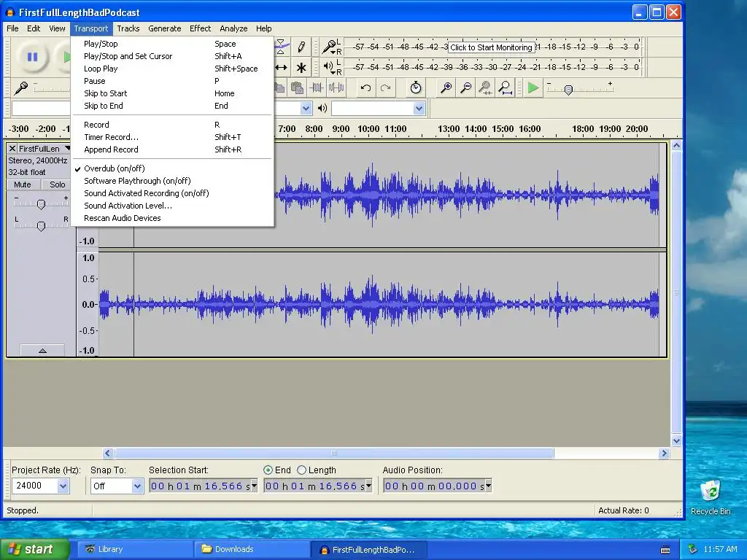Click the recording meter microphone icon

[x=329, y=47]
